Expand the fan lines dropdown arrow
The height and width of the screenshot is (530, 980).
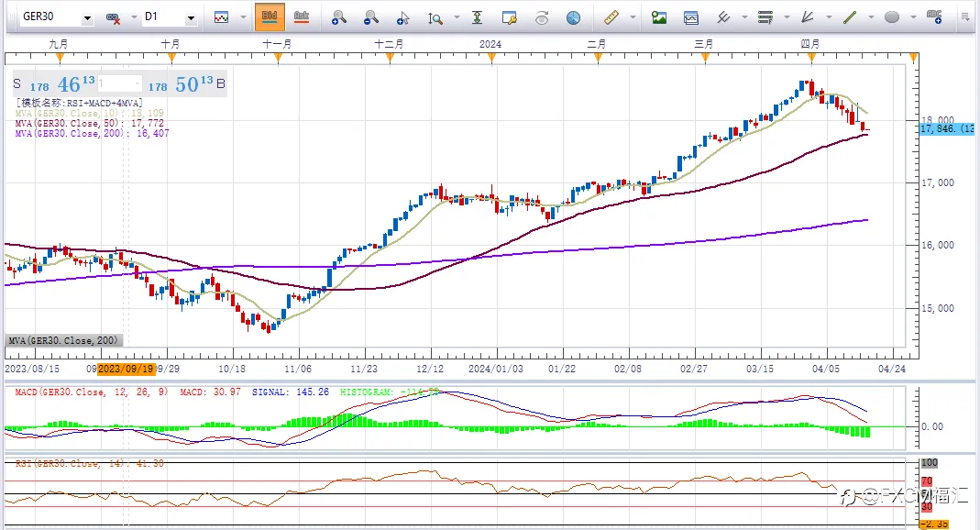[x=830, y=17]
